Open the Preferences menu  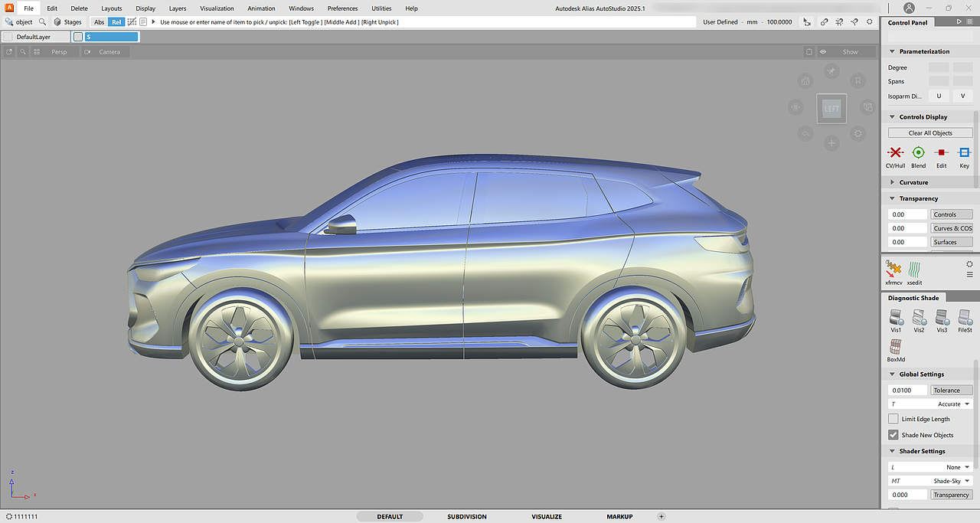[342, 8]
